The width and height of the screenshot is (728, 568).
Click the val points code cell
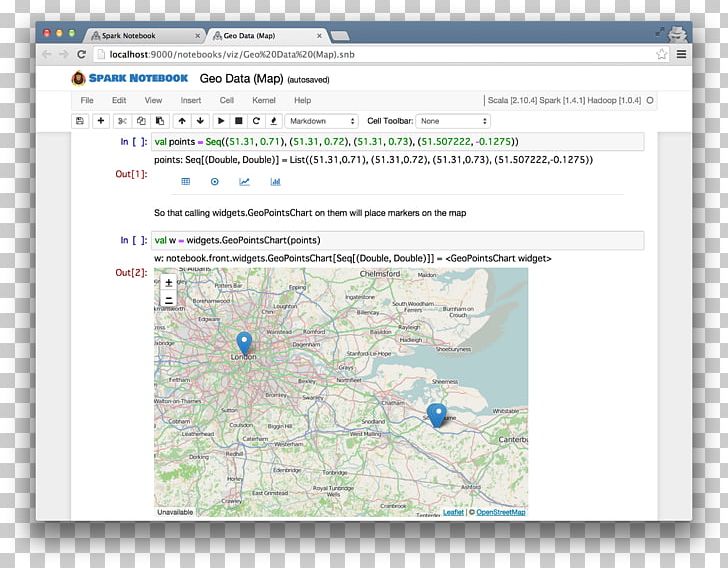pyautogui.click(x=397, y=142)
